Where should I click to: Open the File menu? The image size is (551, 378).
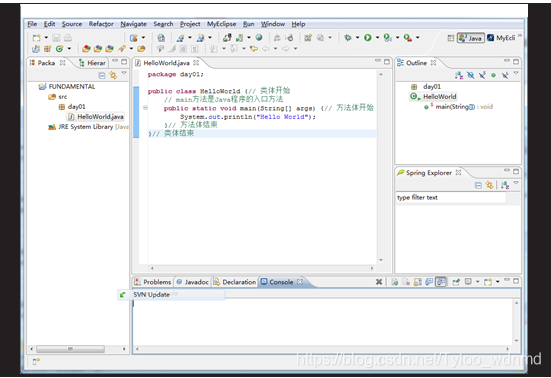(x=32, y=24)
